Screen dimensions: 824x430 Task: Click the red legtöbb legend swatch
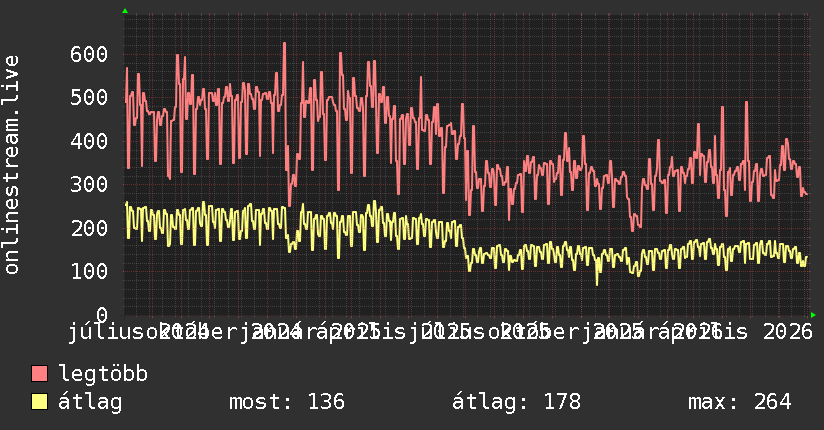click(39, 374)
